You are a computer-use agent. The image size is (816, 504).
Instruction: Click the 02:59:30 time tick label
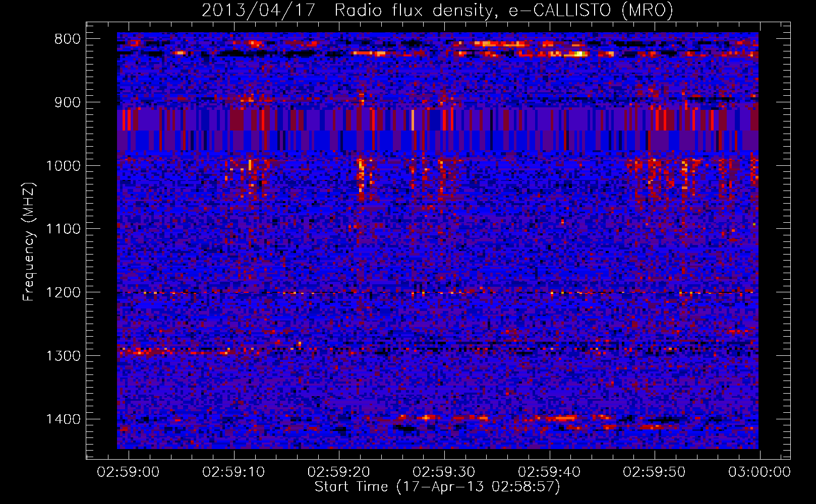[444, 472]
